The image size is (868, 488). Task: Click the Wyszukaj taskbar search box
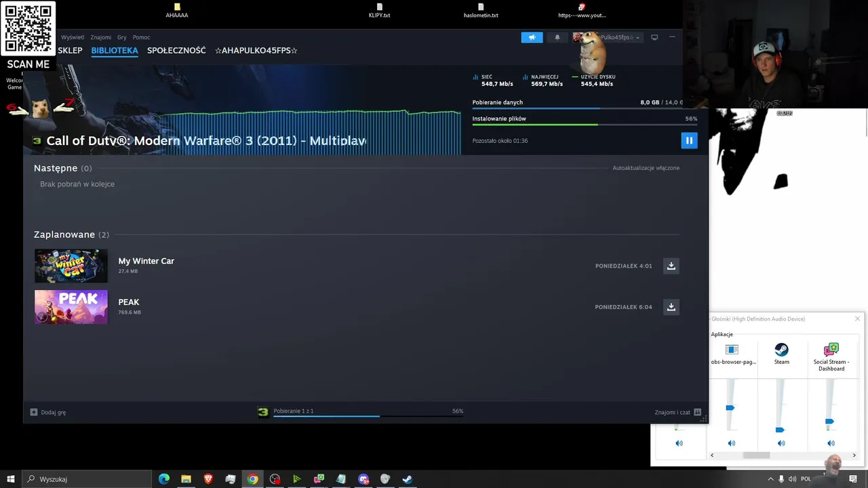(x=86, y=479)
